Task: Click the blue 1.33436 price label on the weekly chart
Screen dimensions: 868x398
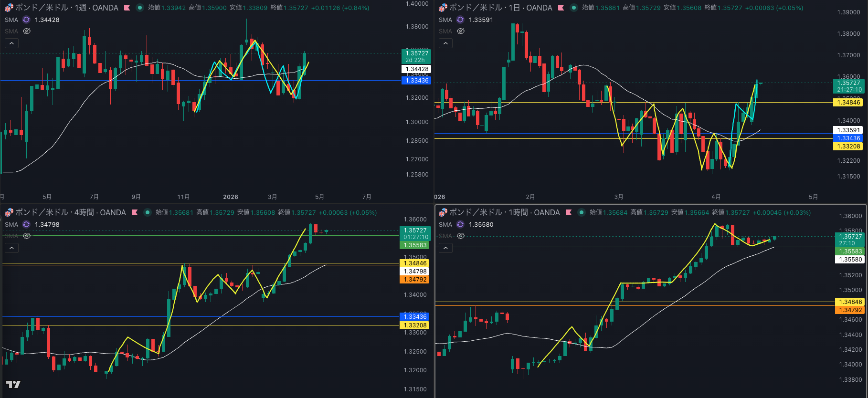Action: click(416, 81)
